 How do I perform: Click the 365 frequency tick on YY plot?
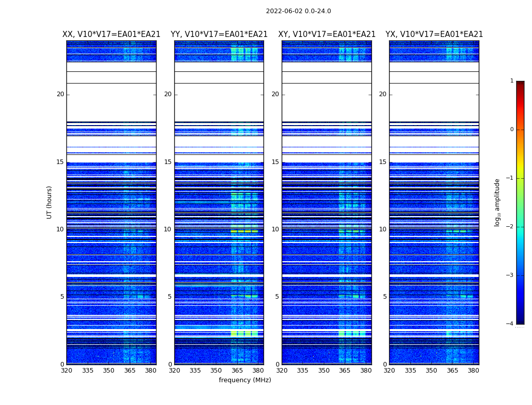[x=237, y=371]
